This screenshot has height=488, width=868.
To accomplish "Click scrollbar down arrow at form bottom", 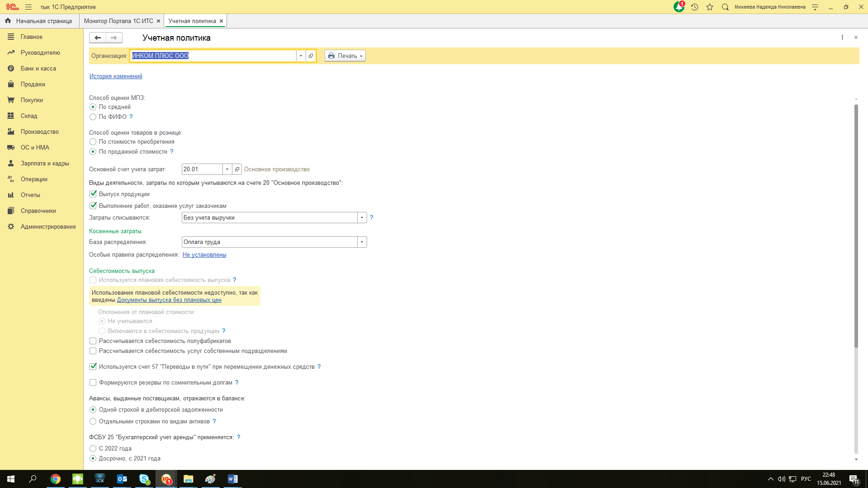I will tap(856, 459).
